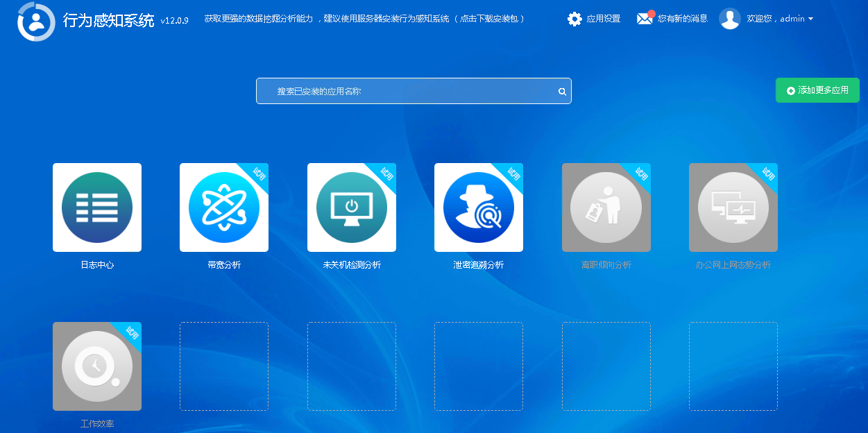This screenshot has height=433, width=868.
Task: Open the 工作效率 clock app icon
Action: (97, 366)
